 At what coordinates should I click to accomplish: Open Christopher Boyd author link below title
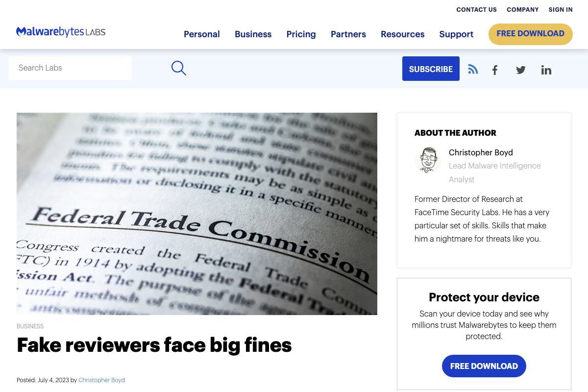pos(101,380)
